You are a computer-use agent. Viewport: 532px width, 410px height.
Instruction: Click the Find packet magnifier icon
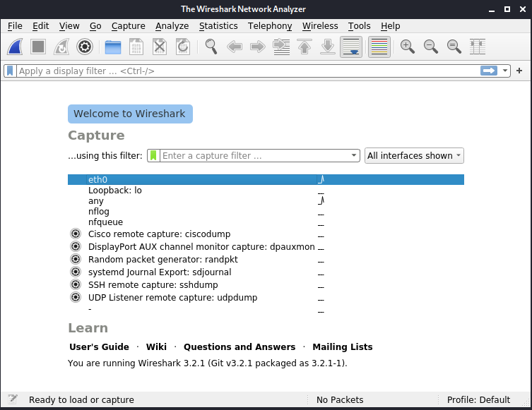211,47
